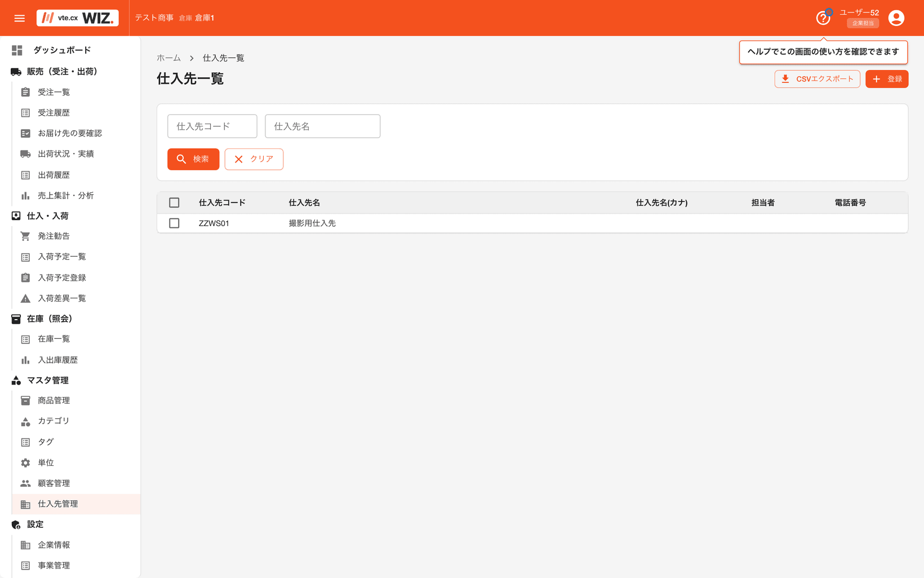The width and height of the screenshot is (924, 578).
Task: Check the ZZWS01 row checkbox
Action: point(174,223)
